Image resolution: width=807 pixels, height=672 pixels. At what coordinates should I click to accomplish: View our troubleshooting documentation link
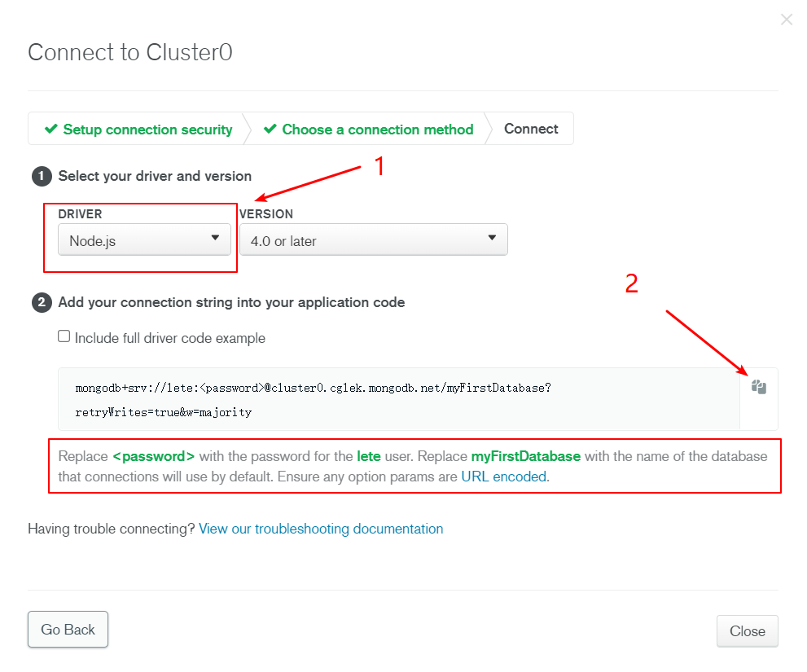pos(321,529)
